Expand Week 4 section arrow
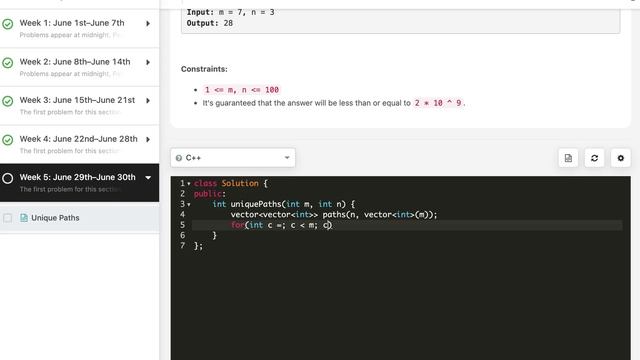Viewport: 640px width, 360px height. pyautogui.click(x=148, y=140)
